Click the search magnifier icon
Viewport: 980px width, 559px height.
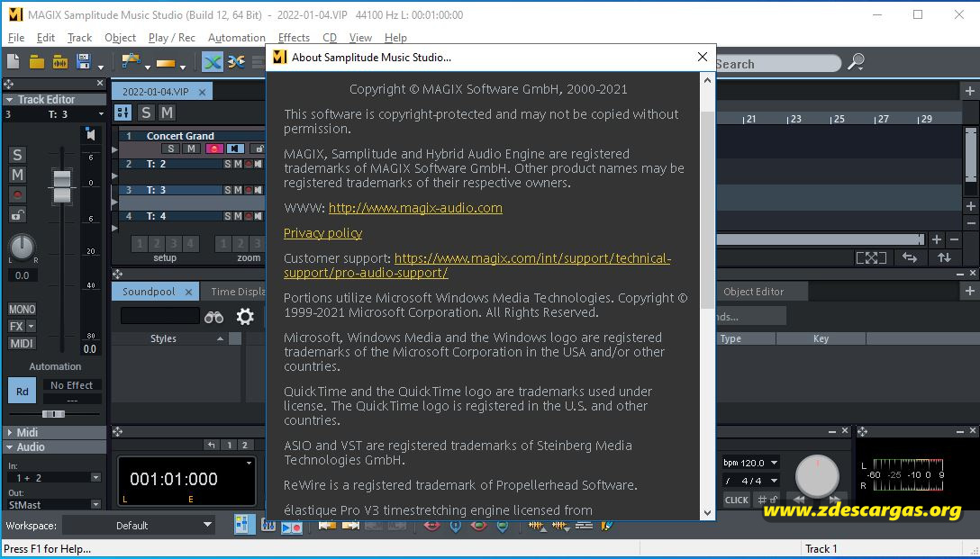pos(856,62)
